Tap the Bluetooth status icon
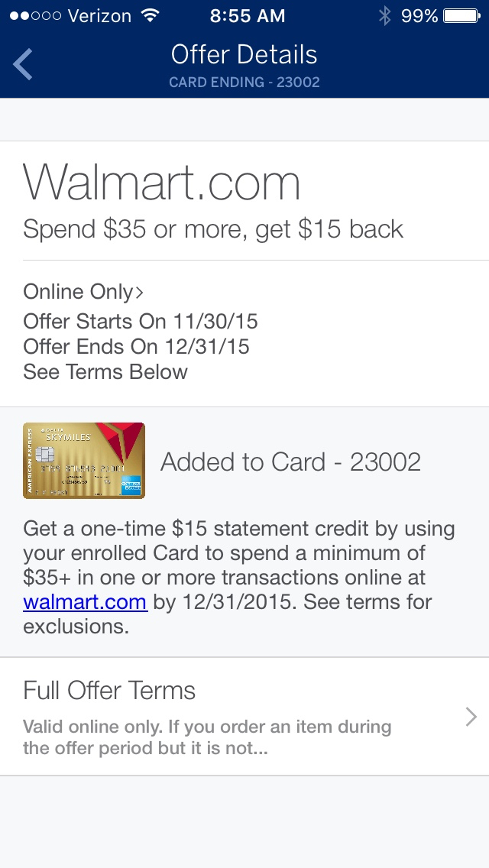 tap(384, 15)
